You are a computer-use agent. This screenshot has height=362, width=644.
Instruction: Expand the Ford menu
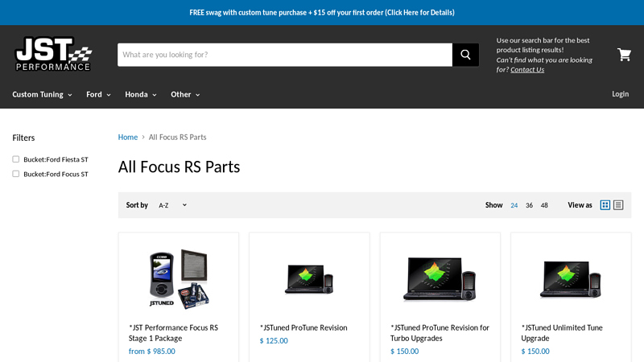pyautogui.click(x=98, y=94)
